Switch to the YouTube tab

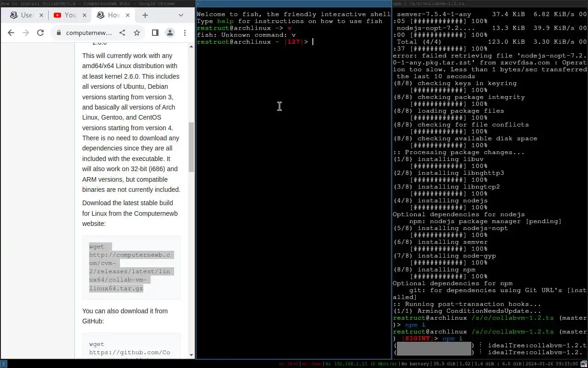click(70, 15)
